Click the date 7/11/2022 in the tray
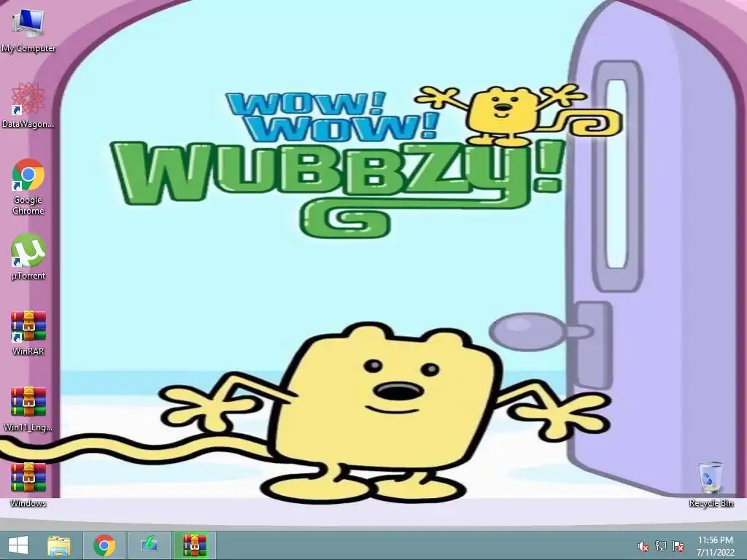The image size is (747, 560). tap(716, 553)
